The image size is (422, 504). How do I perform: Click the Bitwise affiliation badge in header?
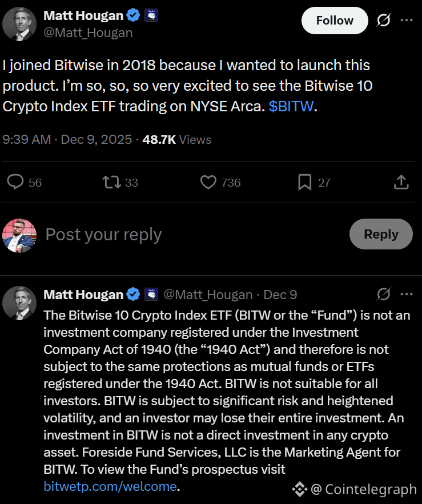151,15
